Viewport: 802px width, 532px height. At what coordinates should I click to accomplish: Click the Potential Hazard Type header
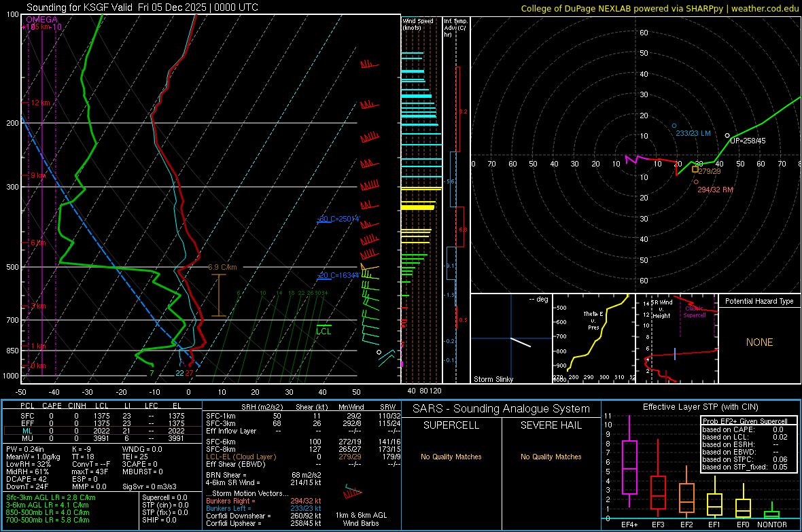click(x=759, y=301)
